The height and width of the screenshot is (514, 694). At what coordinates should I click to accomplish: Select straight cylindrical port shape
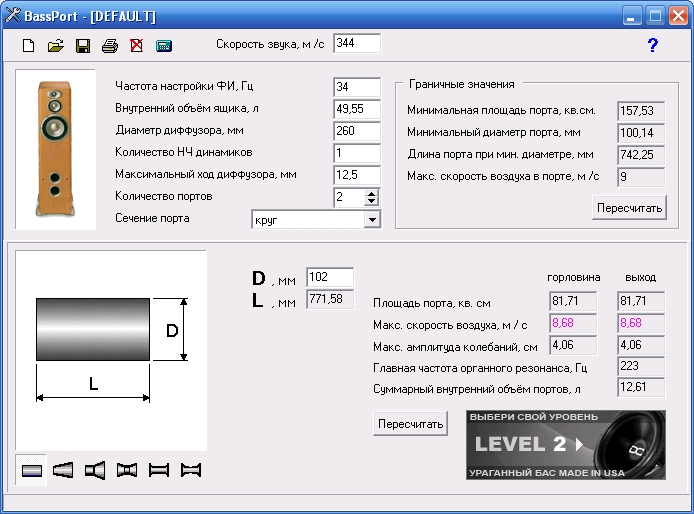(x=31, y=470)
